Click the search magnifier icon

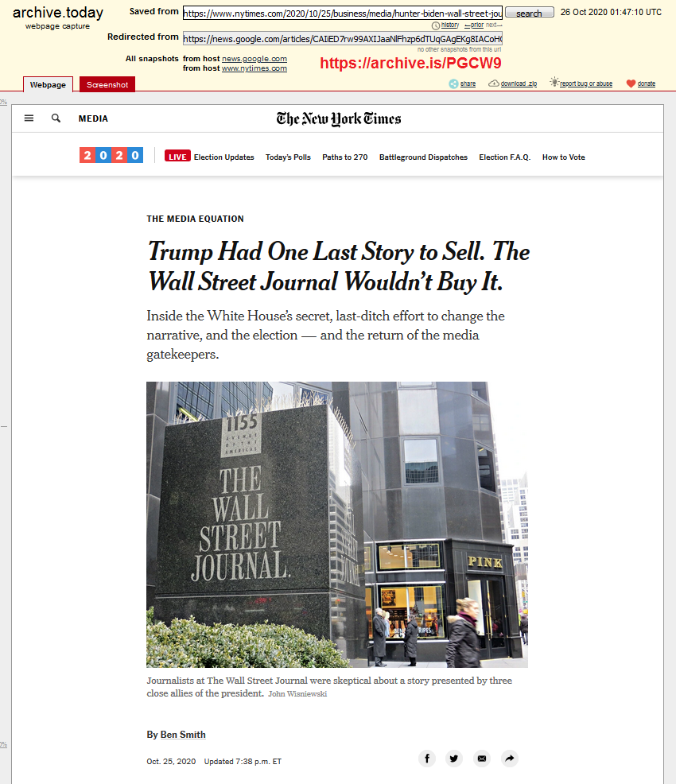(x=56, y=118)
